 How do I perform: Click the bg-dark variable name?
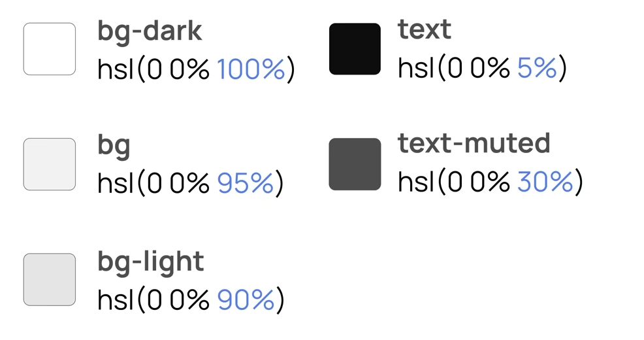tap(150, 31)
